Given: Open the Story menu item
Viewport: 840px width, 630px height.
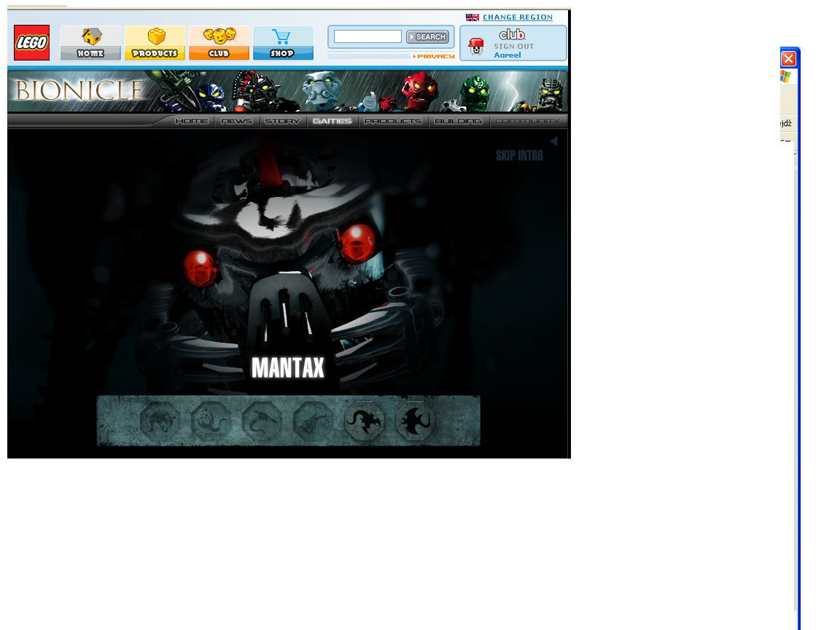Looking at the screenshot, I should coord(282,121).
